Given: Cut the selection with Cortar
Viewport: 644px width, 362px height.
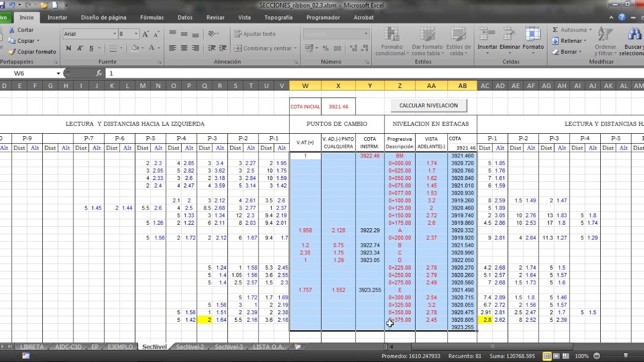Looking at the screenshot, I should point(21,30).
